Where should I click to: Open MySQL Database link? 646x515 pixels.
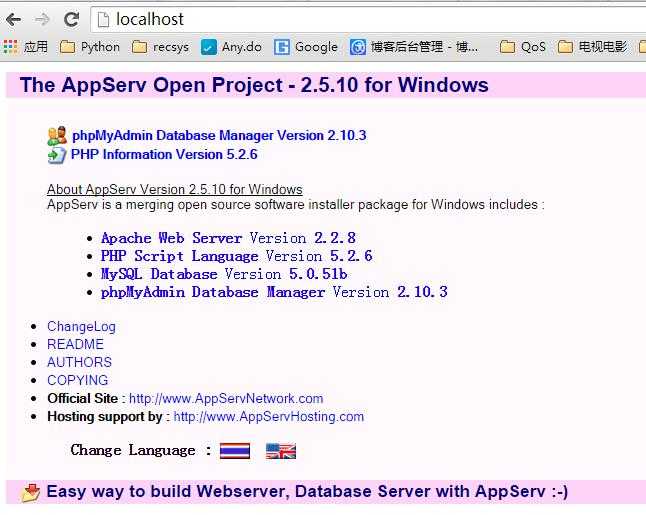159,274
